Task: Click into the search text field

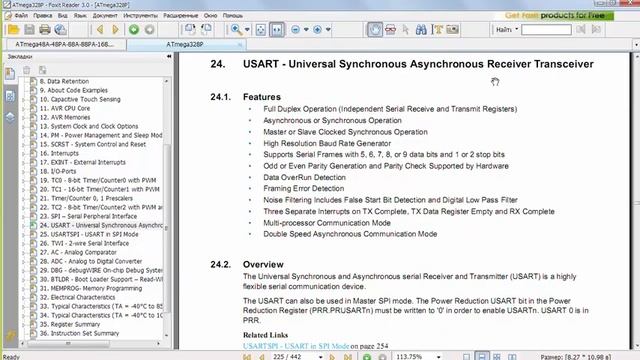Action: 546,30
